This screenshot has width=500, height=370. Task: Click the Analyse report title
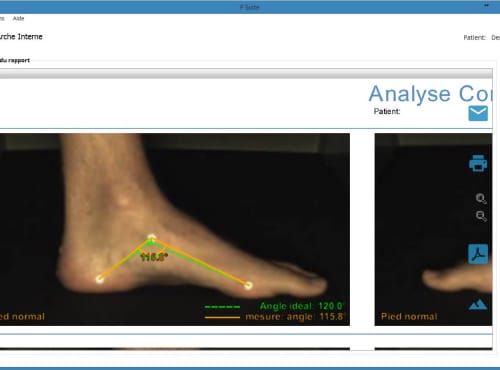tap(430, 94)
